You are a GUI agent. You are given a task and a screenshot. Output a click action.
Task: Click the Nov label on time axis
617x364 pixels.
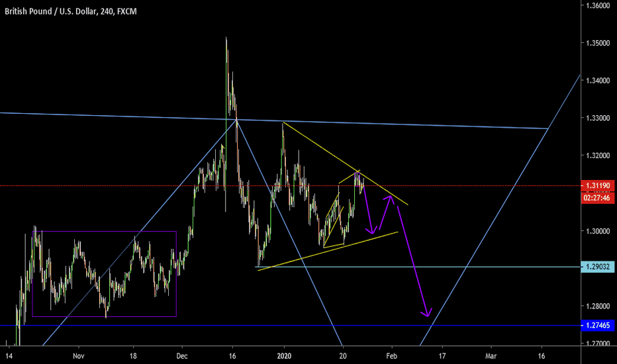point(77,355)
